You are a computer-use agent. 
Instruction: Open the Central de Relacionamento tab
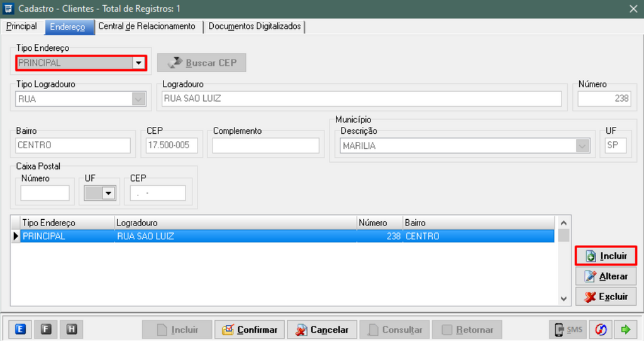147,26
